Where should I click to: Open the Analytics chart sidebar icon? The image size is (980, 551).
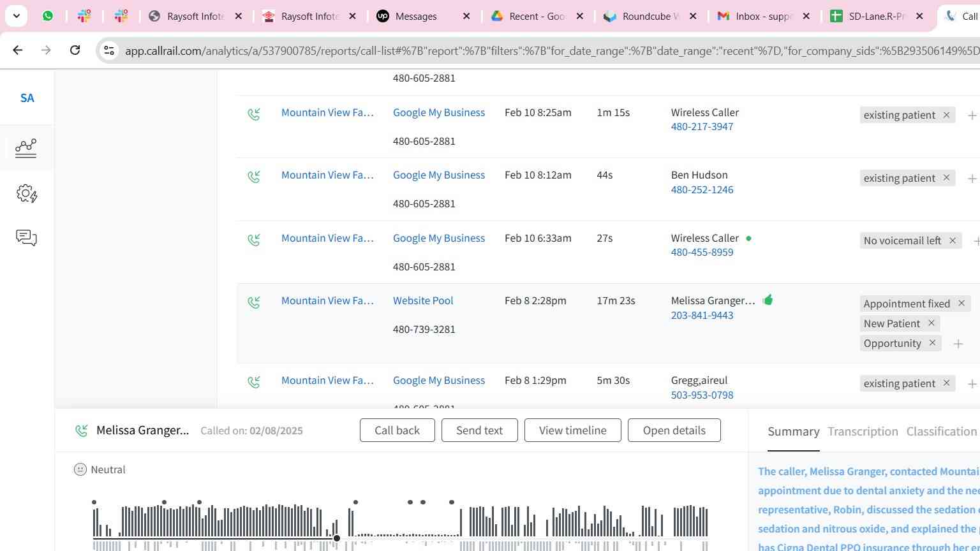(x=26, y=148)
